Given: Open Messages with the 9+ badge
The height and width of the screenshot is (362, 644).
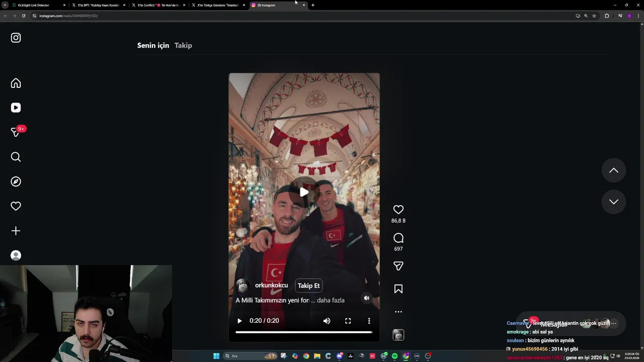Looking at the screenshot, I should (17, 132).
